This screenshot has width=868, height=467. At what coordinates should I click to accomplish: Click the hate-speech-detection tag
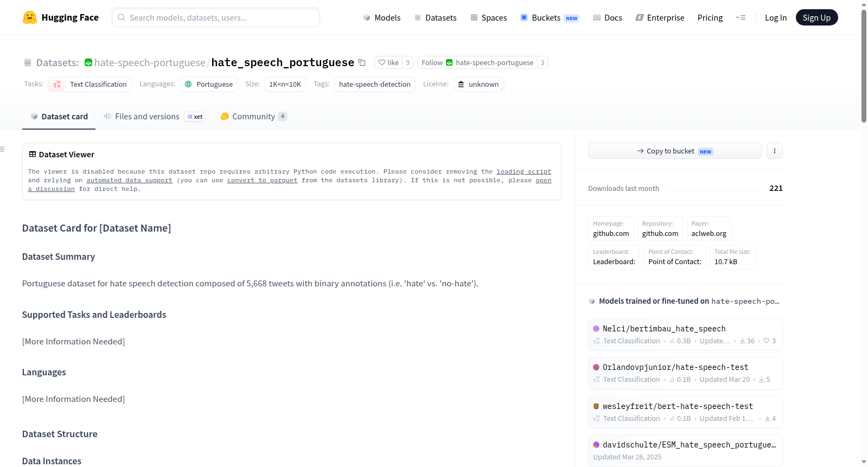[x=374, y=84]
